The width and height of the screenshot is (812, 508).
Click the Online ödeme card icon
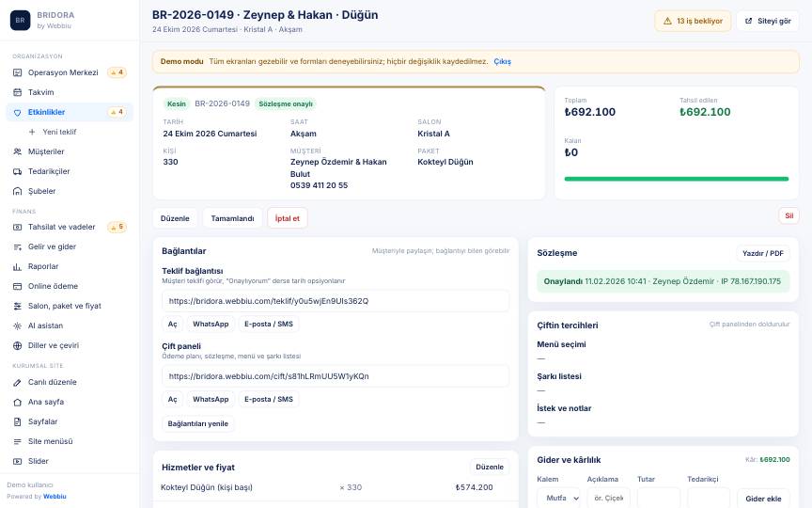click(17, 286)
